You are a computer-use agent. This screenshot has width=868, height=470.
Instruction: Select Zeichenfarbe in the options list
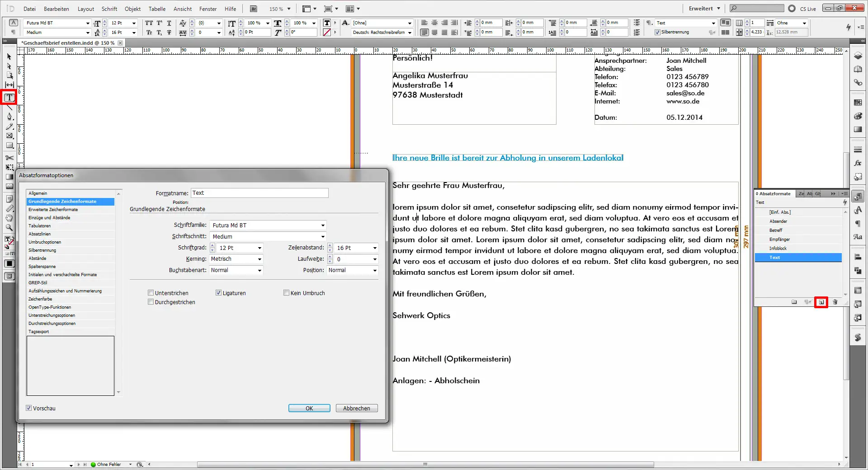point(40,299)
